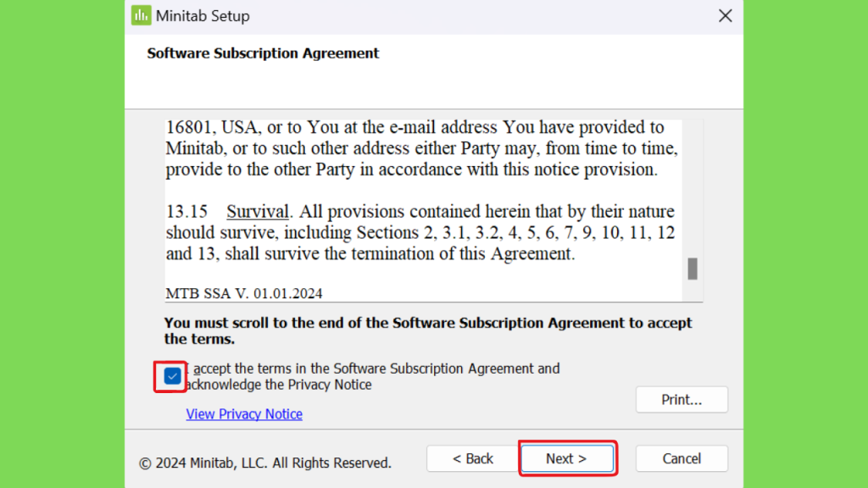Click the 2024 Minitab copyright text
This screenshot has width=868, height=488.
(265, 463)
